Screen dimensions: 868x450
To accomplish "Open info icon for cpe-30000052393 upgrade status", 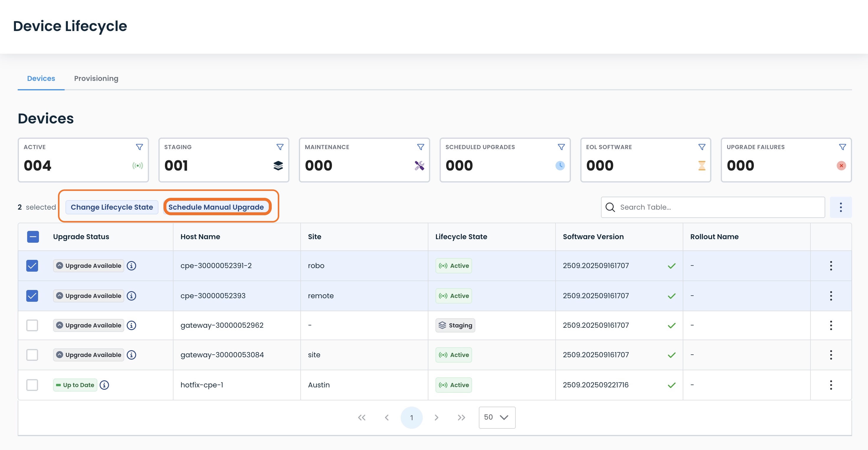I will (131, 296).
